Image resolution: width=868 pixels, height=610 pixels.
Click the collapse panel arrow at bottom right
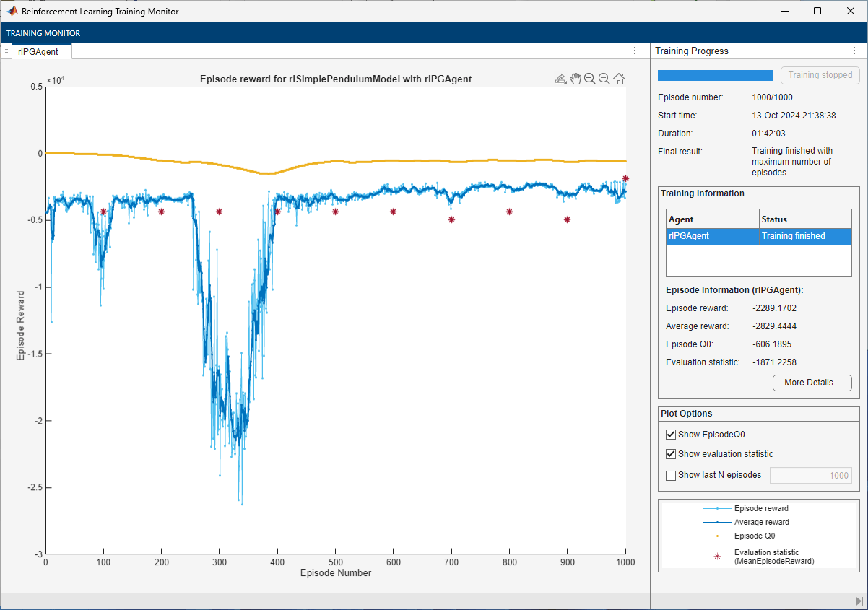pos(859,601)
